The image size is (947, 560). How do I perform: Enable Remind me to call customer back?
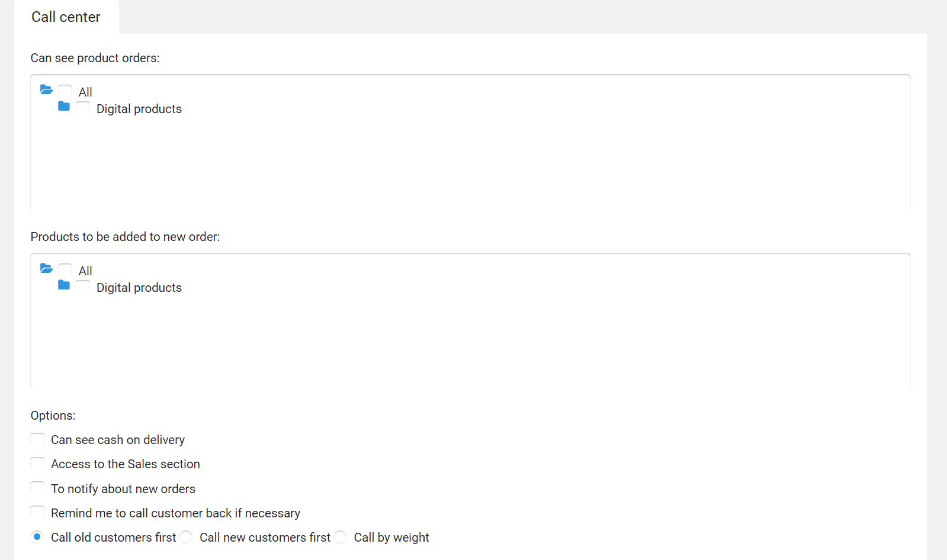coord(37,513)
